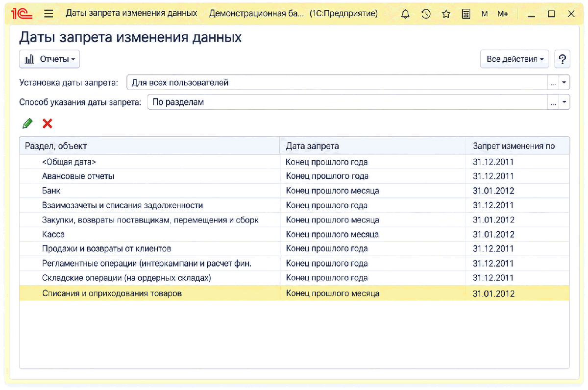Image resolution: width=588 pixels, height=390 pixels.
Task: Click Даты запрета изменения данных title bar tab
Action: (x=131, y=14)
